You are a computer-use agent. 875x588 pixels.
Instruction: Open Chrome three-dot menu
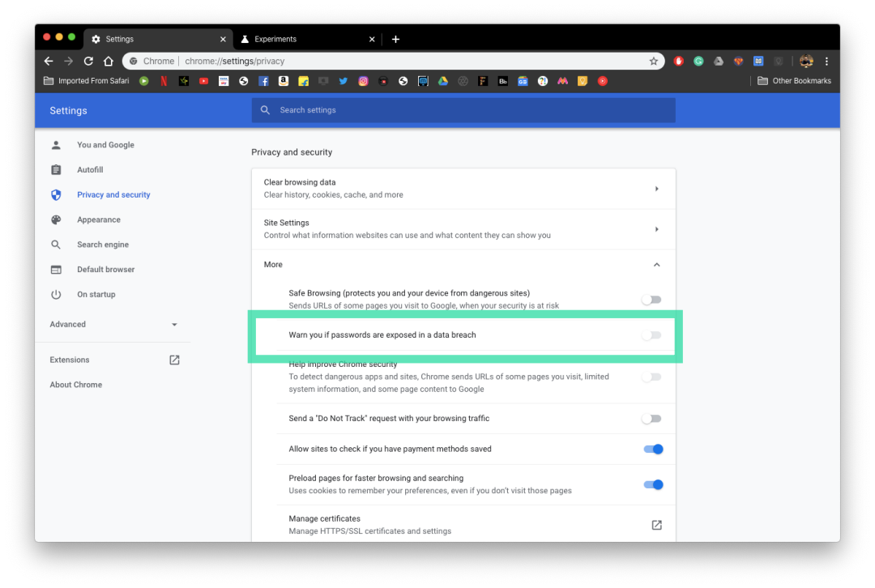[x=826, y=61]
